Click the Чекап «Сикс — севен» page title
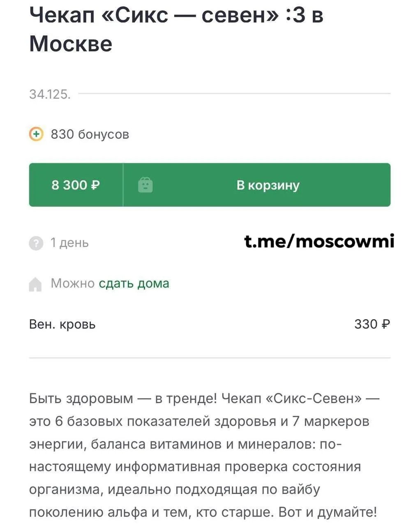420x526 pixels. point(177,29)
